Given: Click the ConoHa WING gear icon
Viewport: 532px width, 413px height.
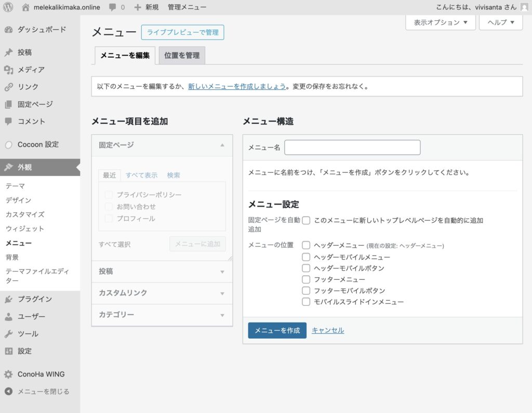Looking at the screenshot, I should pyautogui.click(x=8, y=374).
